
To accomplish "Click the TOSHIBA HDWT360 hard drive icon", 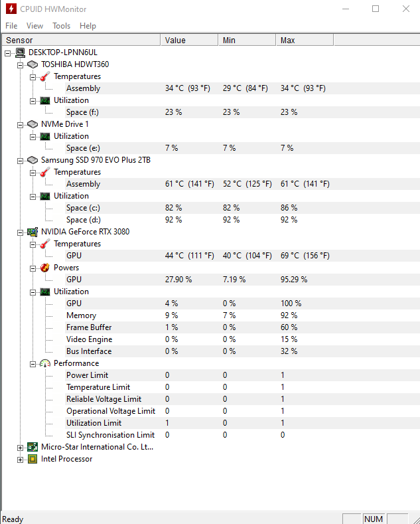I will coord(33,64).
